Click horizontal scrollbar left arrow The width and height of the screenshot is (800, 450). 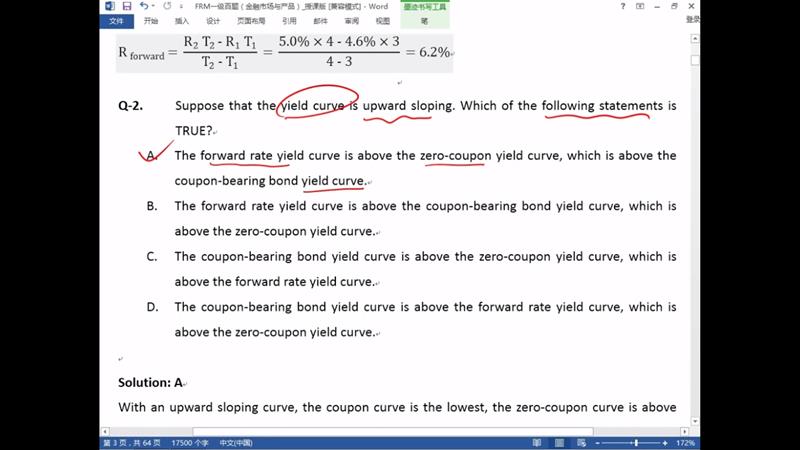click(105, 432)
